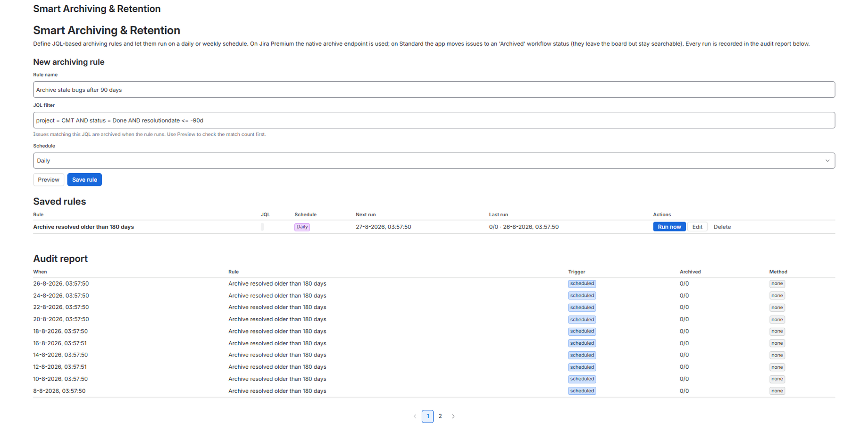Click audit entry dated 10-8-2026, 03:57:50
The height and width of the screenshot is (425, 868).
pyautogui.click(x=60, y=379)
